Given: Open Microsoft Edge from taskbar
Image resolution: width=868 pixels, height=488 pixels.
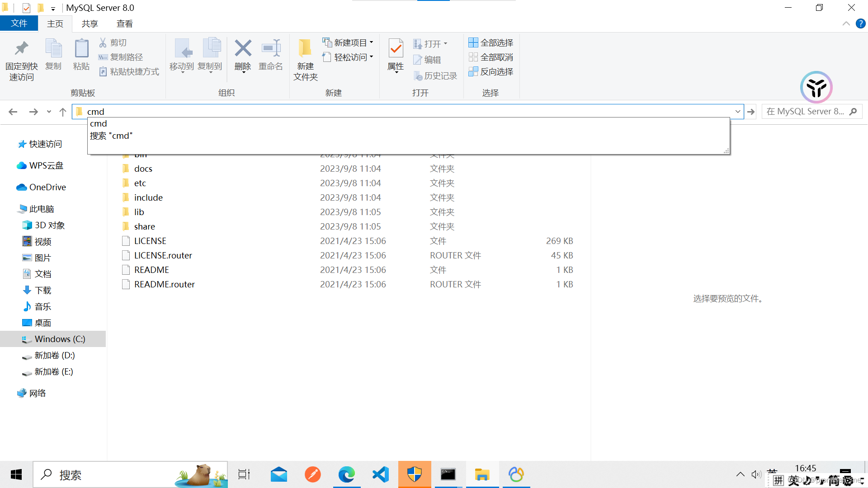Looking at the screenshot, I should point(346,474).
